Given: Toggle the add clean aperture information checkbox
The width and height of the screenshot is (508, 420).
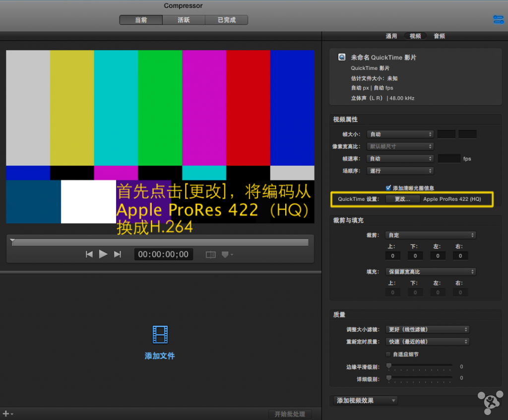Looking at the screenshot, I should (388, 188).
